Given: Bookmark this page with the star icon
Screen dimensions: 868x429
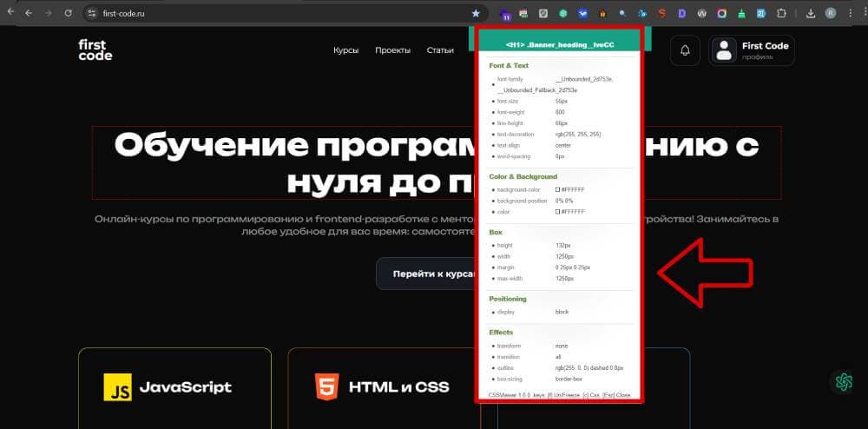Looking at the screenshot, I should coord(476,14).
